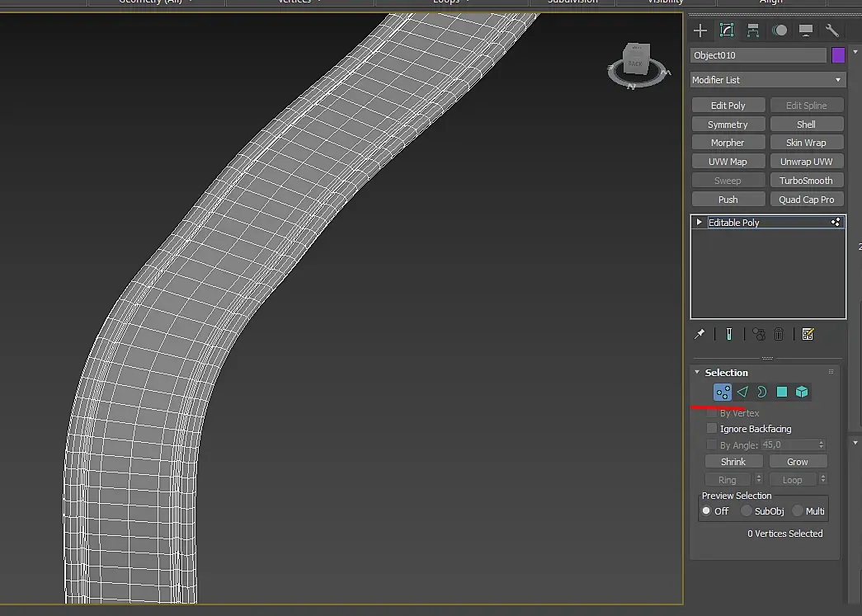Click the Pin Stack icon

(699, 334)
